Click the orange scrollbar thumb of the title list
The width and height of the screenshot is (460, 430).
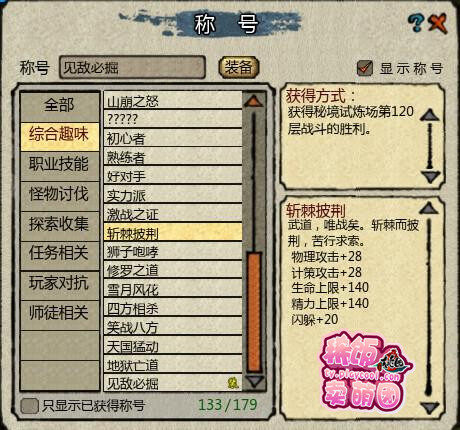[x=254, y=312]
